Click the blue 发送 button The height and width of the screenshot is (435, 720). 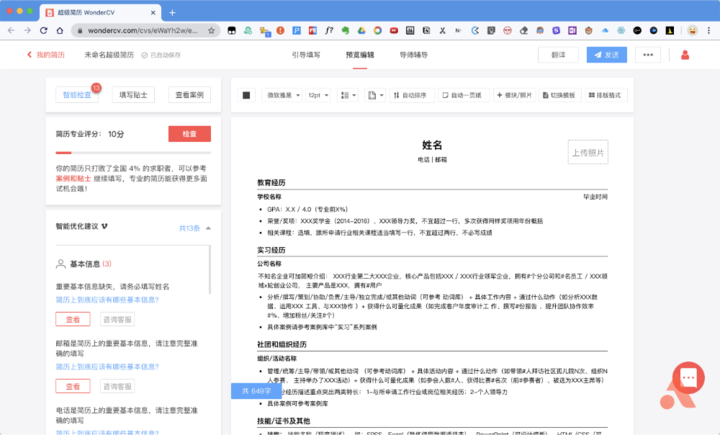coord(607,55)
